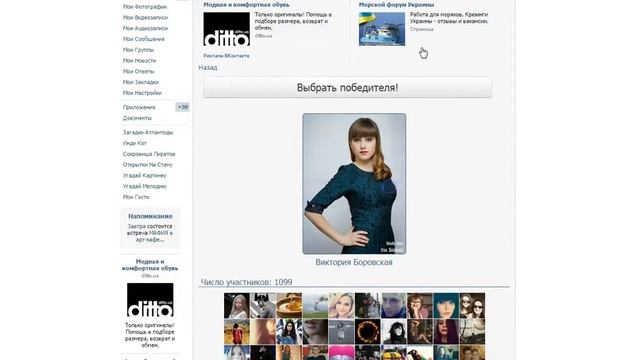Open the fiery ring participant avatar
The width and height of the screenshot is (640, 360).
367,331
